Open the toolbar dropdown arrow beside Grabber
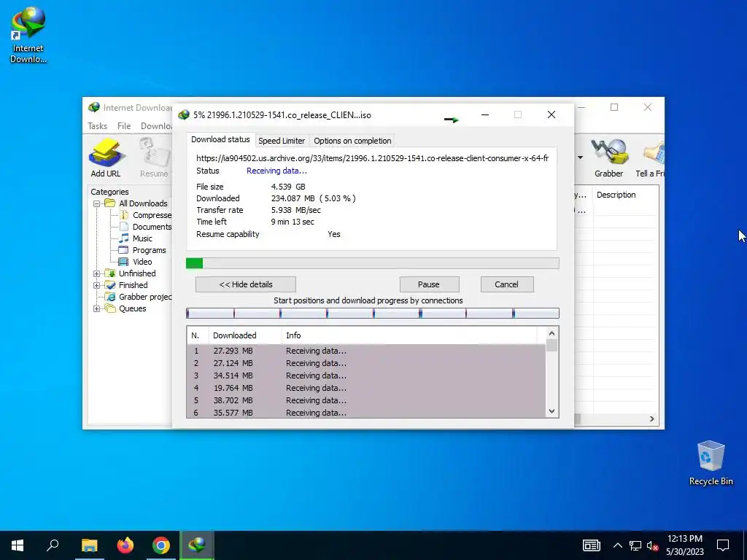Viewport: 747px width, 560px height. pos(580,157)
